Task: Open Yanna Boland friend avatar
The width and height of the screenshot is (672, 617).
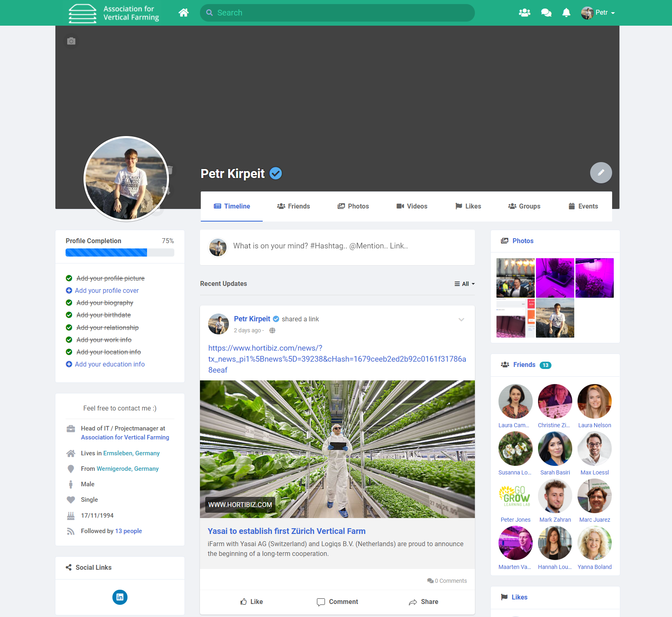Action: click(595, 543)
